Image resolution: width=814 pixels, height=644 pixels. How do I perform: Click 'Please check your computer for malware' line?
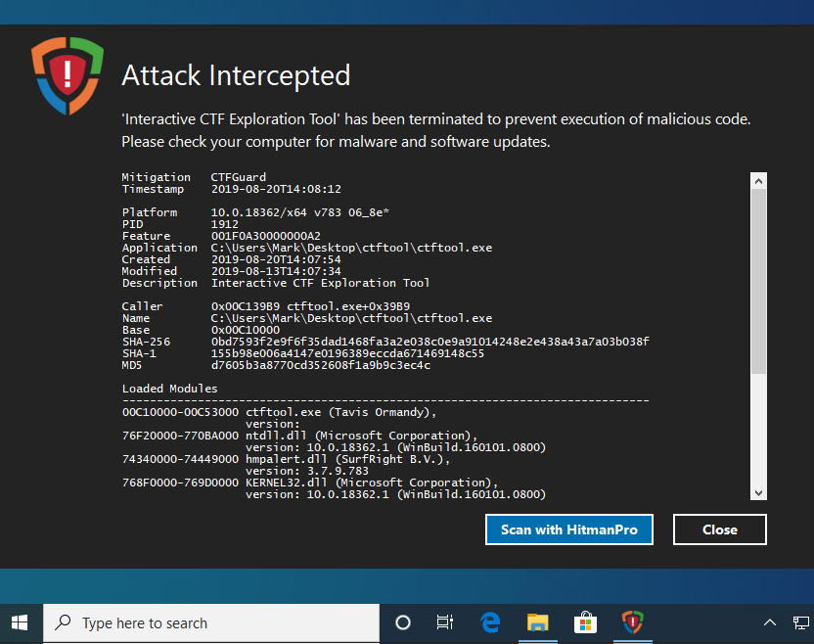[x=336, y=142]
